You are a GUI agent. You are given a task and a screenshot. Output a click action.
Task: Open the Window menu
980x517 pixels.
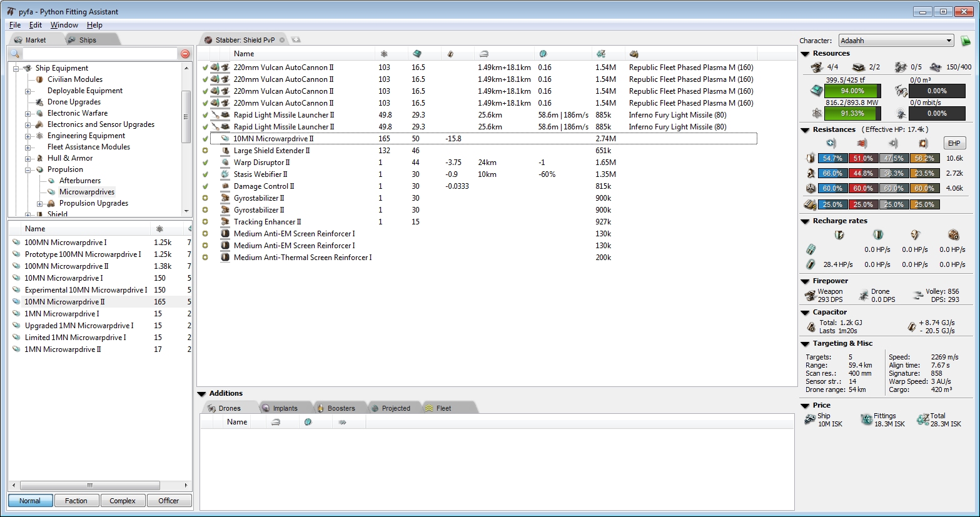64,25
